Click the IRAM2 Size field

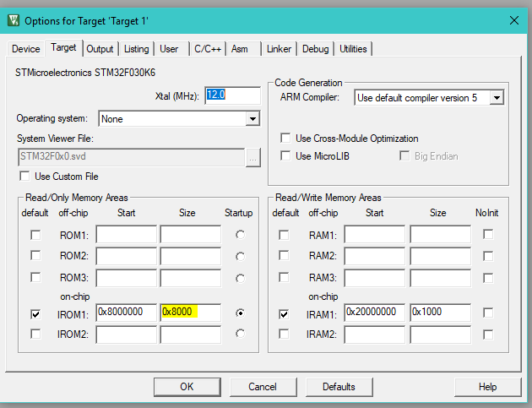[x=441, y=335]
